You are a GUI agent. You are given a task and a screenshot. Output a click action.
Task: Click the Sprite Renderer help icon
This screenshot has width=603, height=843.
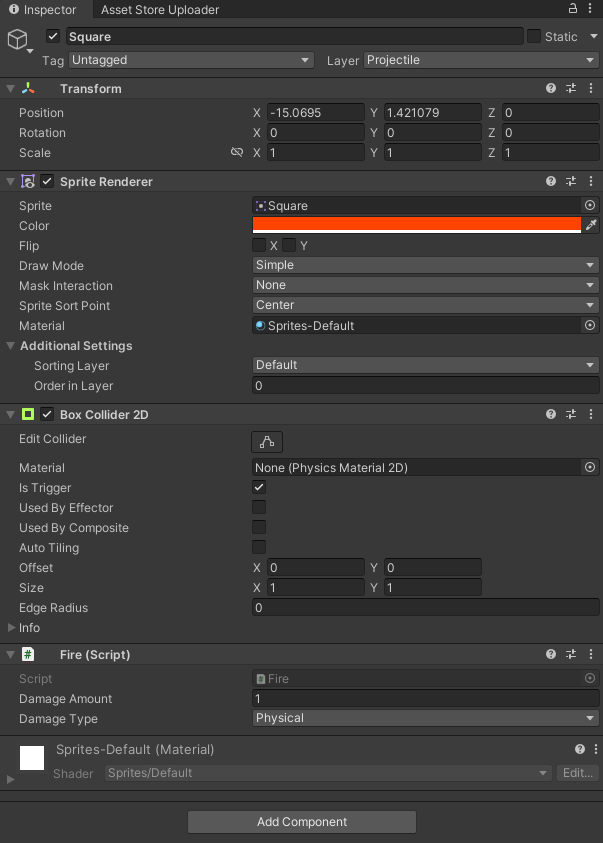550,181
